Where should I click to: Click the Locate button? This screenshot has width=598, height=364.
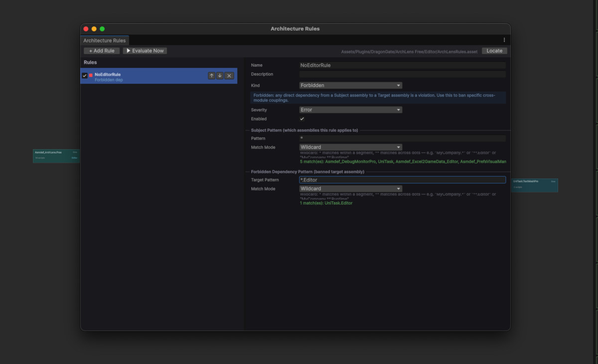(494, 51)
